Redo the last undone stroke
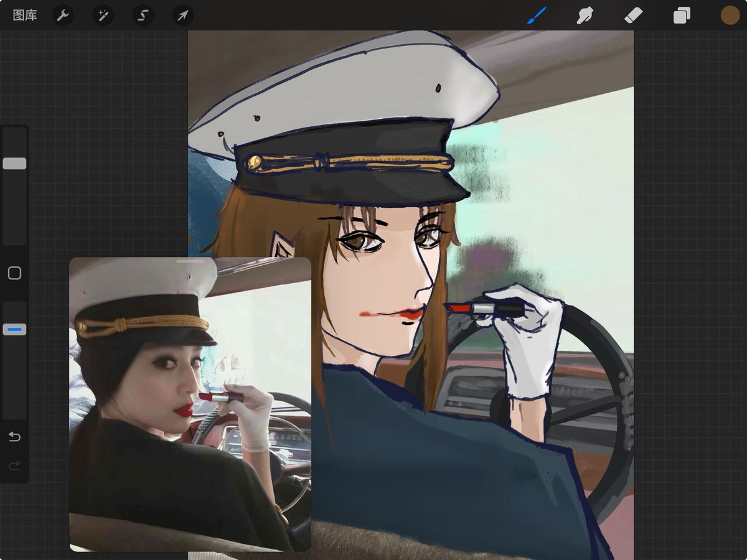Viewport: 747px width, 560px height. [14, 465]
